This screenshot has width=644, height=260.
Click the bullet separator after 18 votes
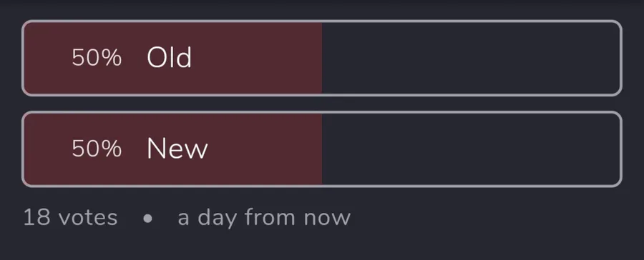pyautogui.click(x=147, y=219)
